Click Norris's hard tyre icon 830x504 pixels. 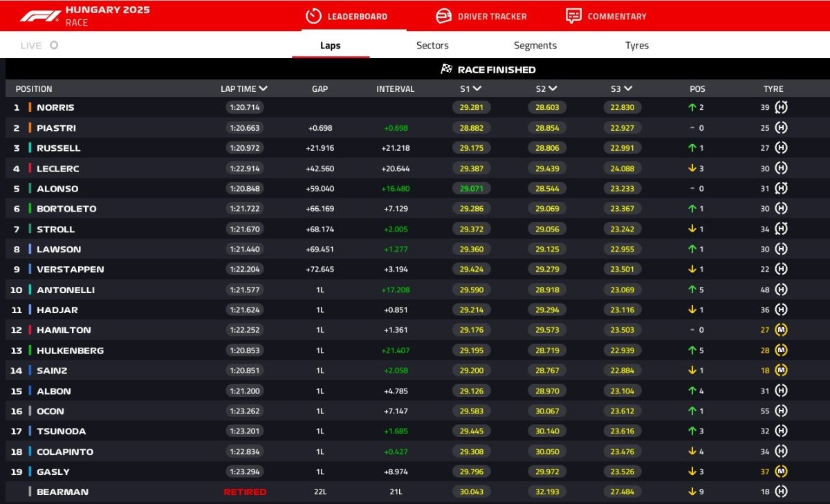[x=781, y=107]
